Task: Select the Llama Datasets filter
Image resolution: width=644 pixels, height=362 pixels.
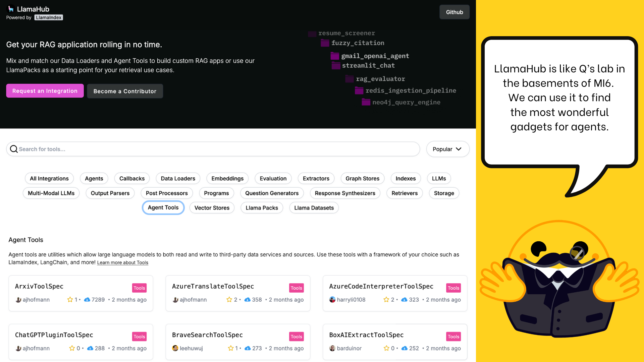Action: 314,208
